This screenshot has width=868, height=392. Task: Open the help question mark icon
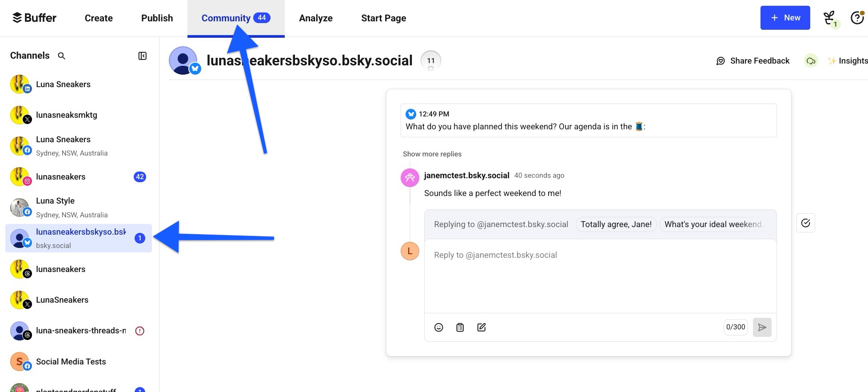857,18
